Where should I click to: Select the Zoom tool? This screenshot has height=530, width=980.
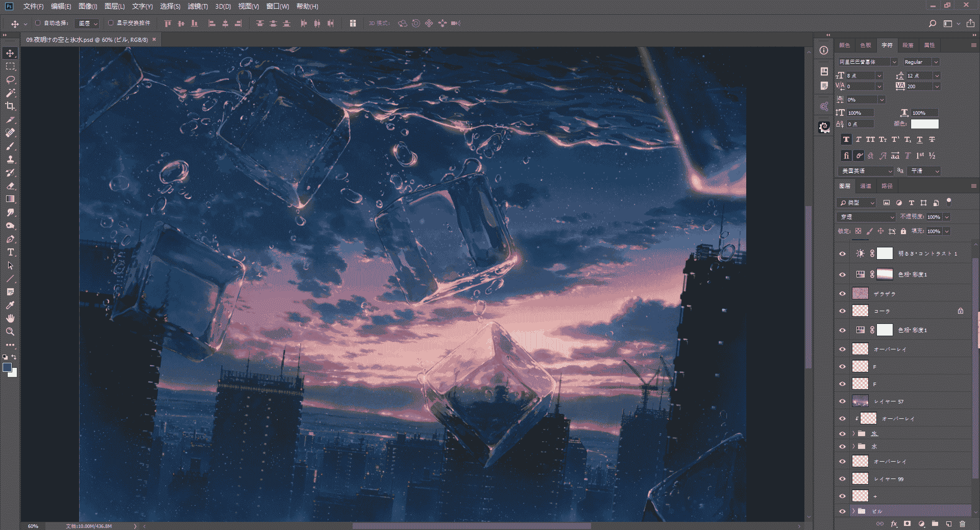pyautogui.click(x=10, y=332)
